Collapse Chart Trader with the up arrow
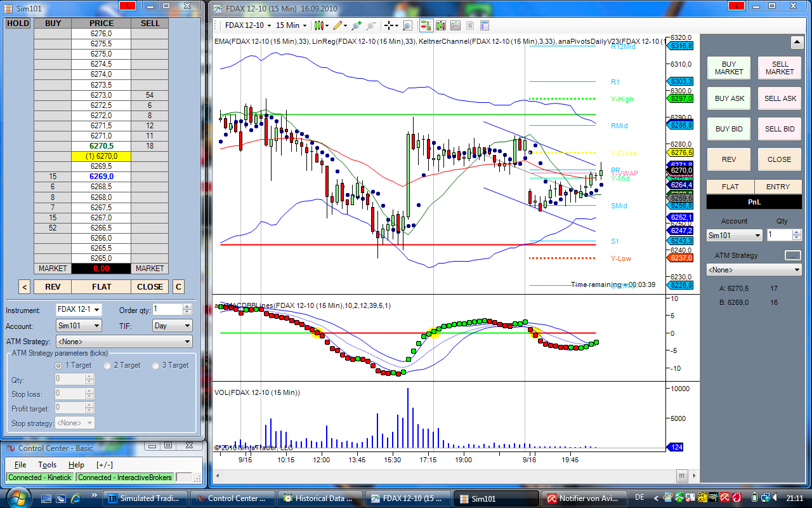Viewport: 812px width, 508px height. pos(797,43)
